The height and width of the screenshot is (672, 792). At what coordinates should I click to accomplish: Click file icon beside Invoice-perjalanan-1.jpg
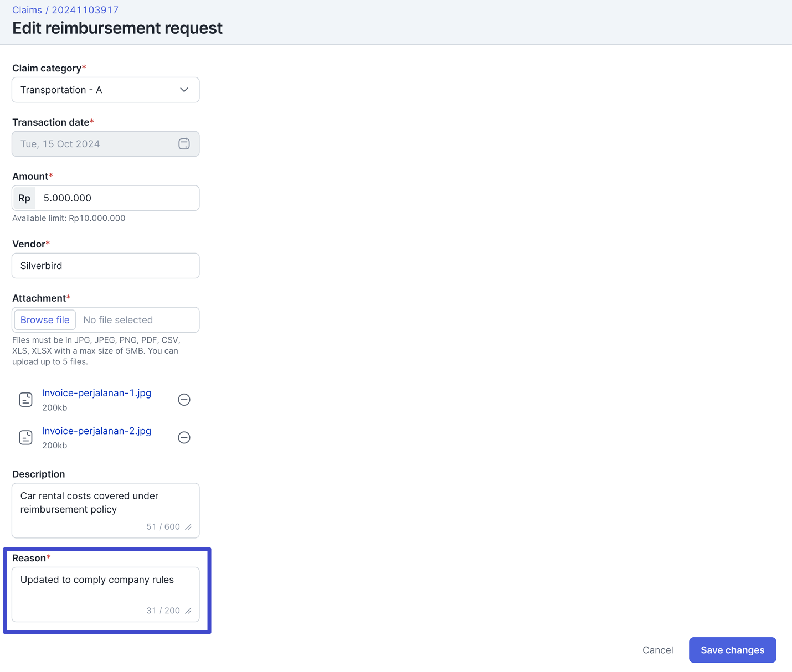coord(25,400)
